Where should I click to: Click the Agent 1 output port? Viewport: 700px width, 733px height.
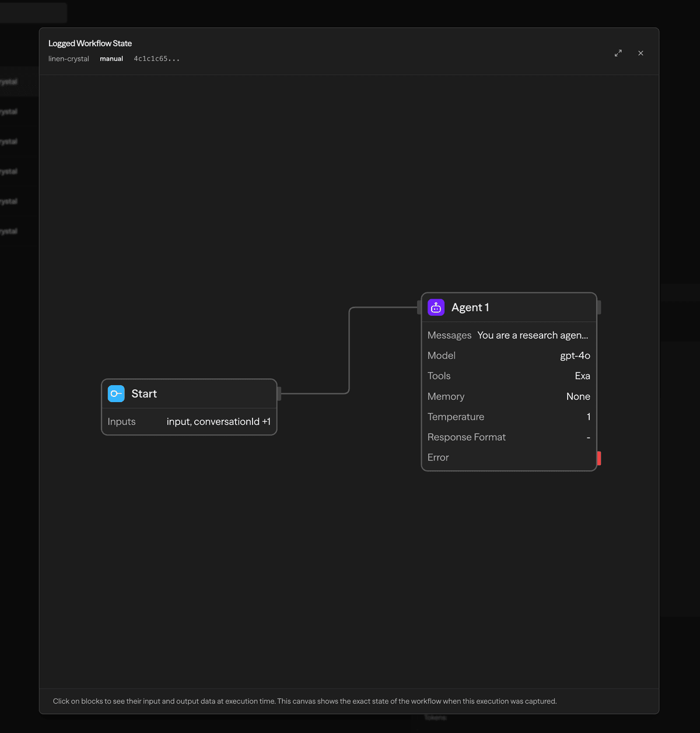click(x=598, y=306)
